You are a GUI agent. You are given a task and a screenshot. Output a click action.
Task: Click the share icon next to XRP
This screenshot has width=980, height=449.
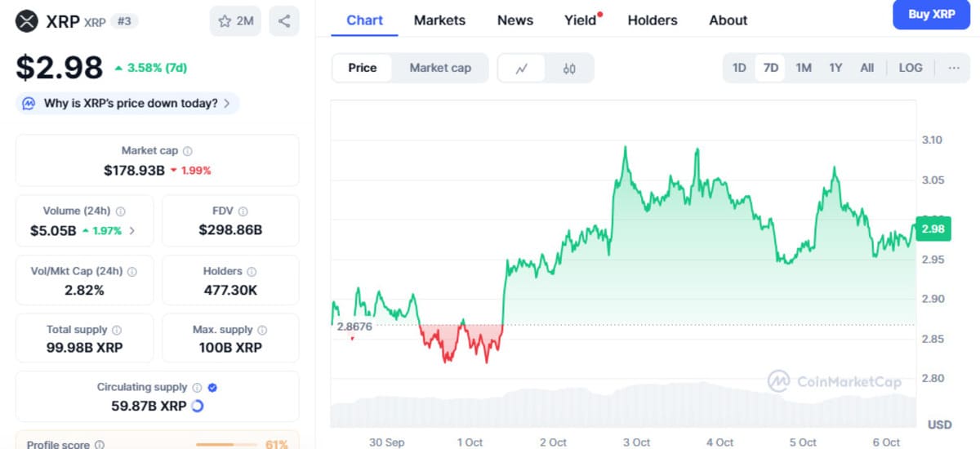click(x=283, y=21)
